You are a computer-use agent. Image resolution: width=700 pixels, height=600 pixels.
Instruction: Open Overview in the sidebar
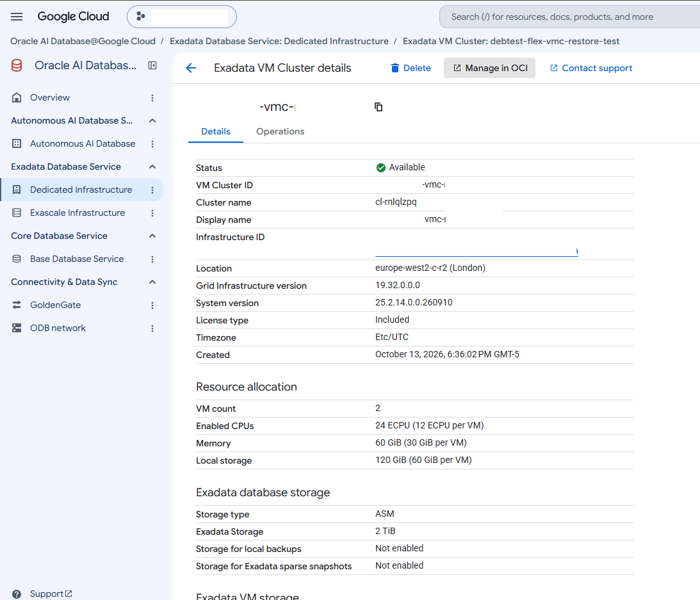pos(49,98)
